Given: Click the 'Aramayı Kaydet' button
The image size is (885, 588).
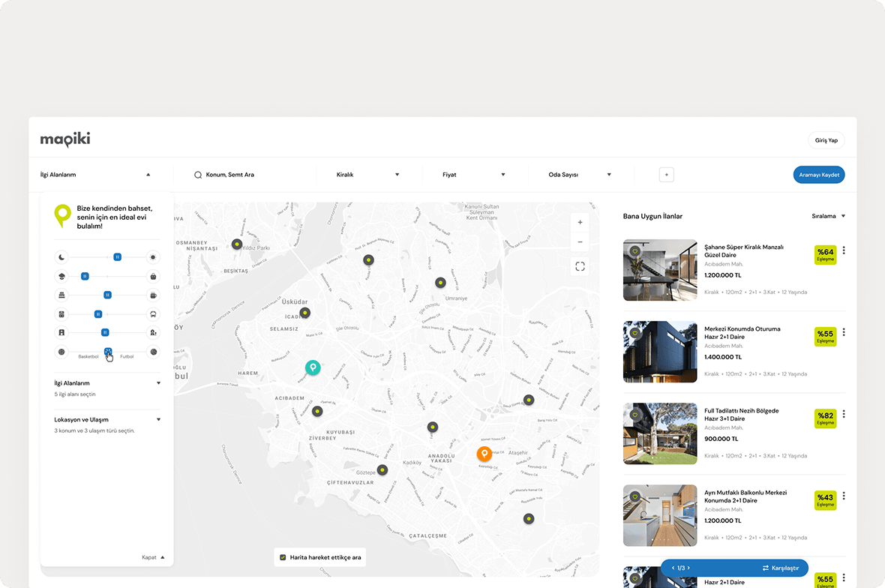Looking at the screenshot, I should (x=818, y=174).
